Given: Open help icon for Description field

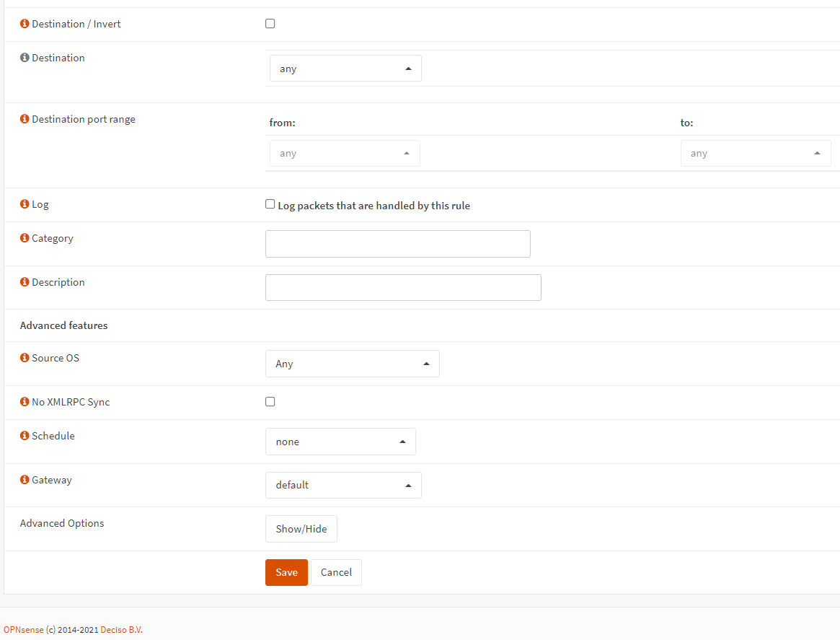Looking at the screenshot, I should point(25,282).
